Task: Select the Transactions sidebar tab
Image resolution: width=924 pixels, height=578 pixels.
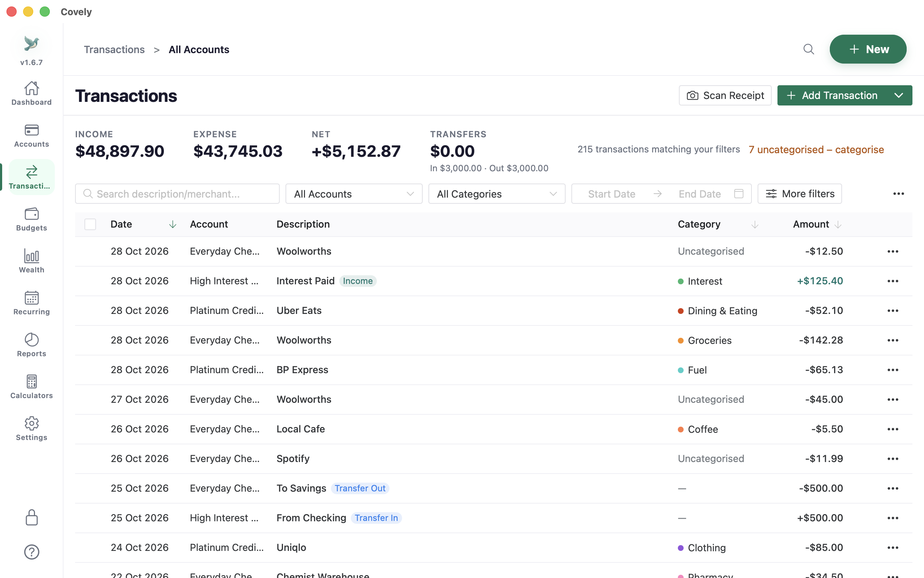Action: 31,177
